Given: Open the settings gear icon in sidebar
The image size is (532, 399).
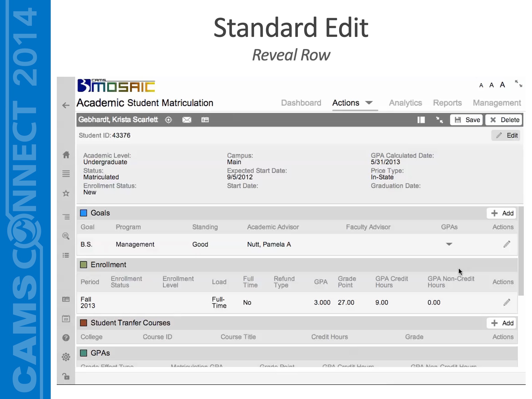Looking at the screenshot, I should point(66,357).
